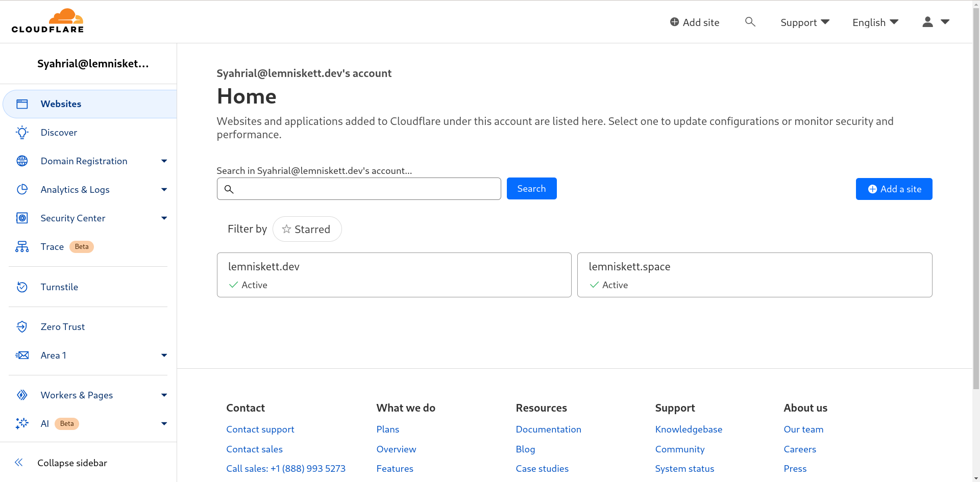Toggle the Starred filter
Viewport: 980px width, 482px height.
307,229
